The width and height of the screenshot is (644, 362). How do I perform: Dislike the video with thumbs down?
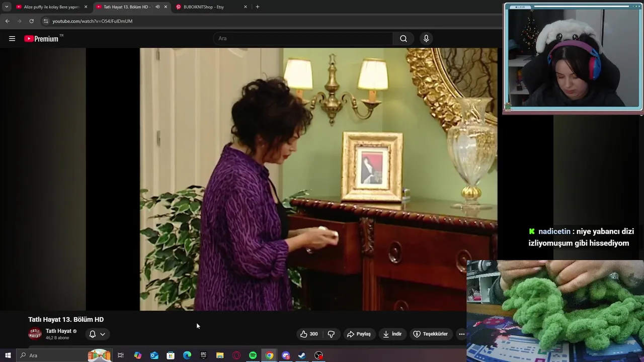tap(331, 334)
